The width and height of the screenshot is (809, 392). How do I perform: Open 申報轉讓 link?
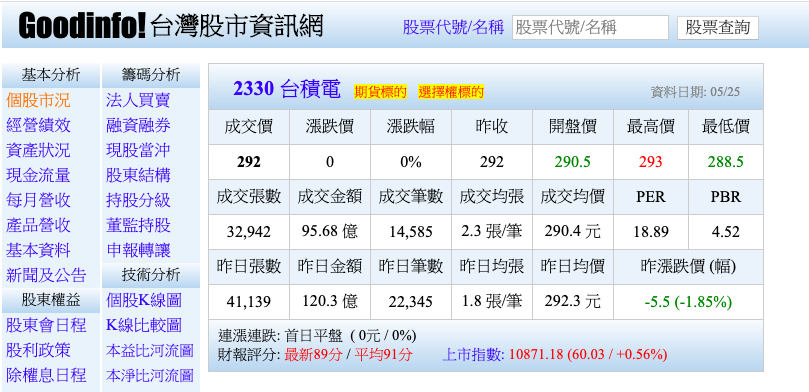[x=138, y=251]
